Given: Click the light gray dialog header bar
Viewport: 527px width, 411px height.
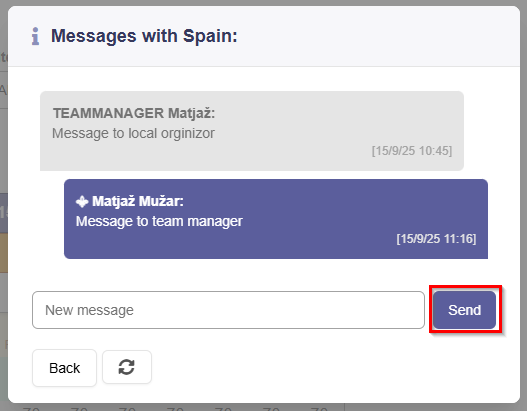Looking at the screenshot, I should (x=264, y=36).
